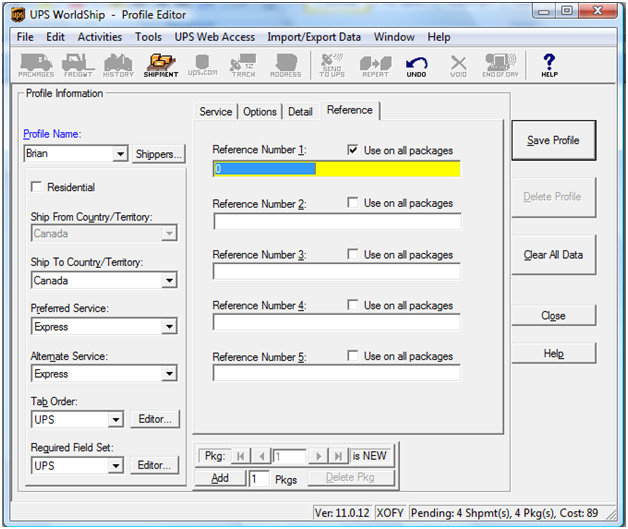Open the Help menu in menu bar
Viewport: 628px width, 529px height.
coord(439,37)
